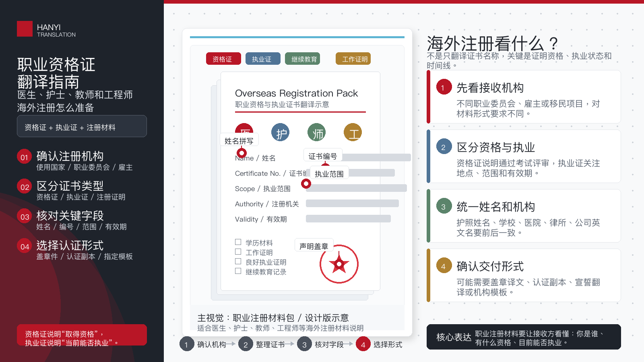The width and height of the screenshot is (644, 362).
Task: Click the gold number 4 badge on 确认交付形式 card
Action: tap(444, 266)
